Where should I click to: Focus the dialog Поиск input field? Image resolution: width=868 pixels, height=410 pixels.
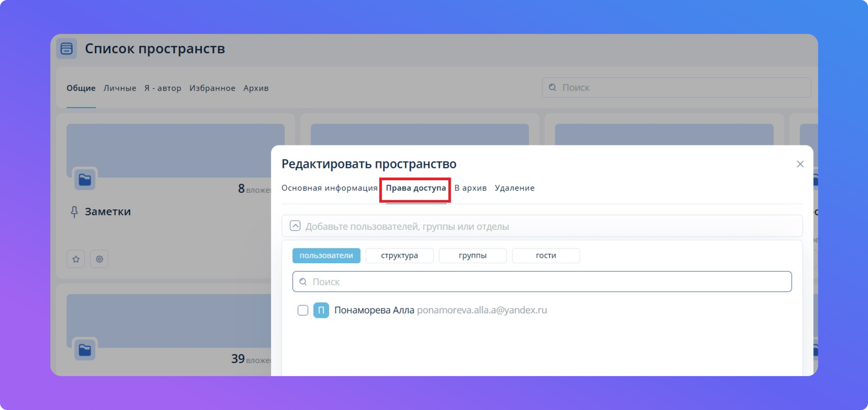542,282
